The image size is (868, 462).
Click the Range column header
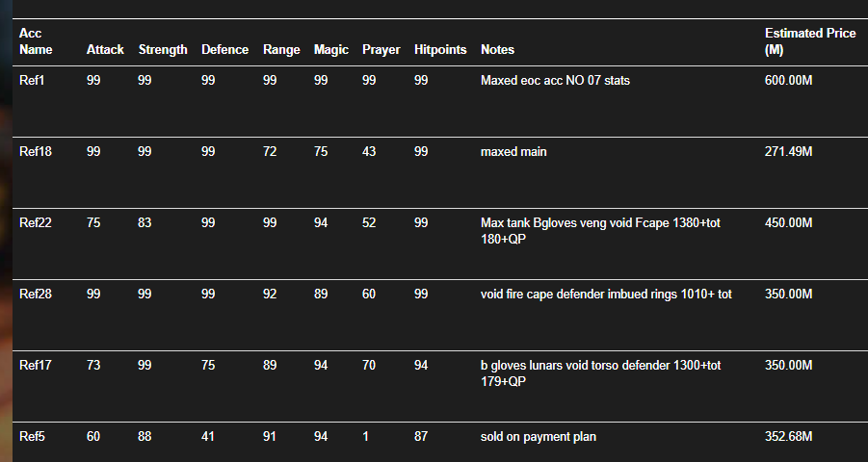[x=281, y=50]
